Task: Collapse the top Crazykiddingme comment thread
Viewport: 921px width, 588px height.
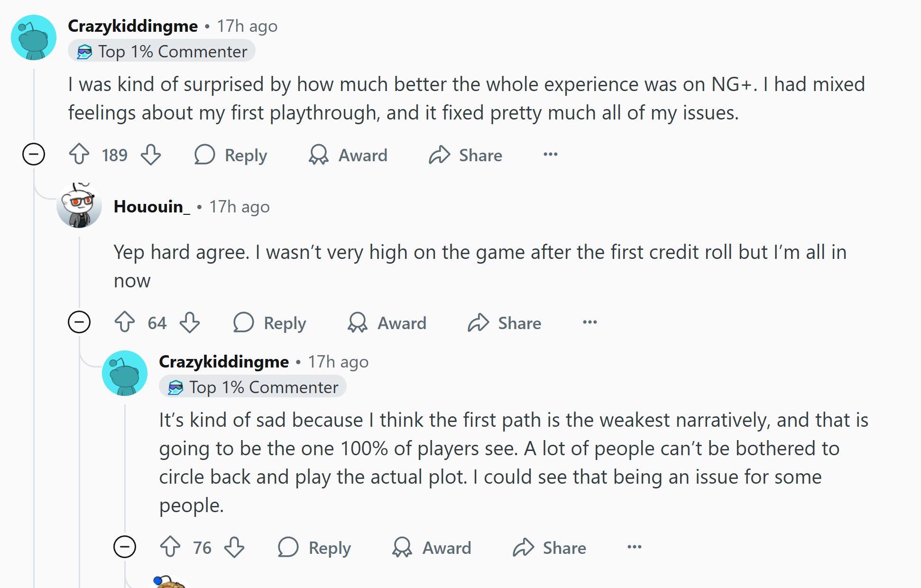Action: pyautogui.click(x=34, y=155)
